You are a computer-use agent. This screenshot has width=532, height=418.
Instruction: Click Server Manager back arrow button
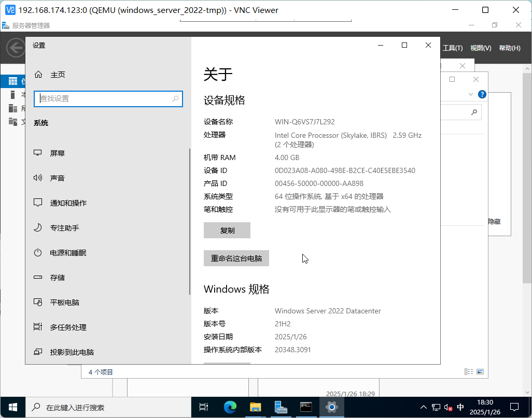tap(16, 48)
